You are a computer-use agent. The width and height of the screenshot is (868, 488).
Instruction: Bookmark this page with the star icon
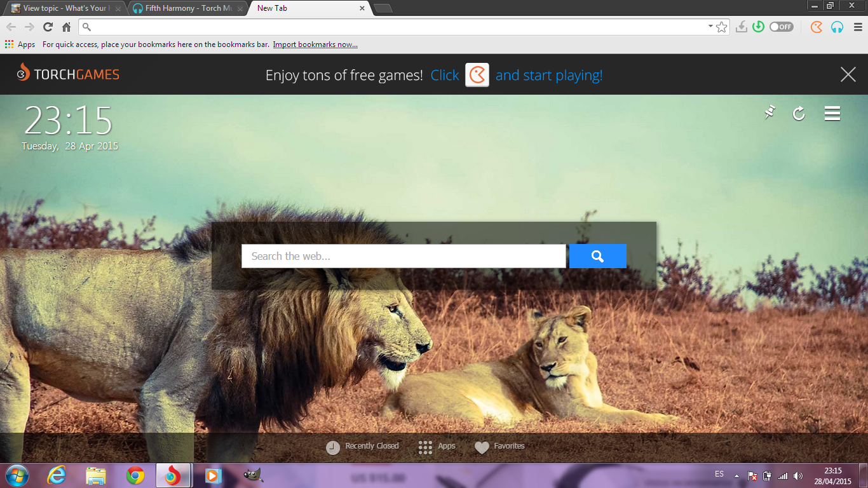point(721,27)
